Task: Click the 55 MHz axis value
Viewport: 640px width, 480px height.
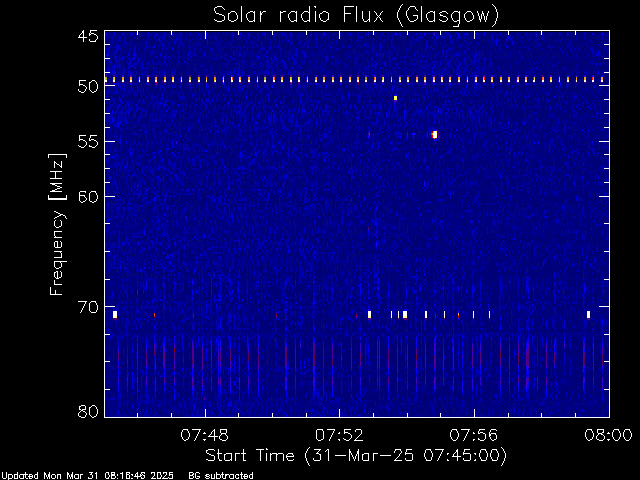Action: point(88,142)
